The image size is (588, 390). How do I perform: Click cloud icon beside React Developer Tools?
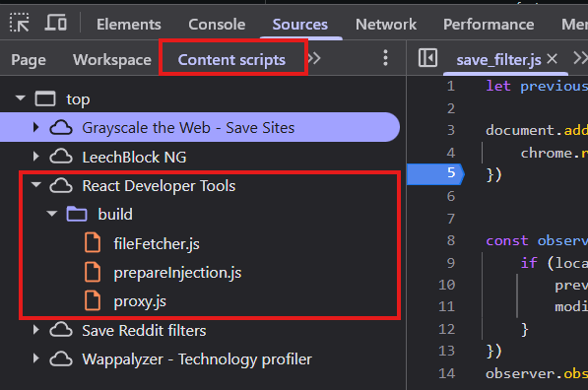tap(61, 185)
